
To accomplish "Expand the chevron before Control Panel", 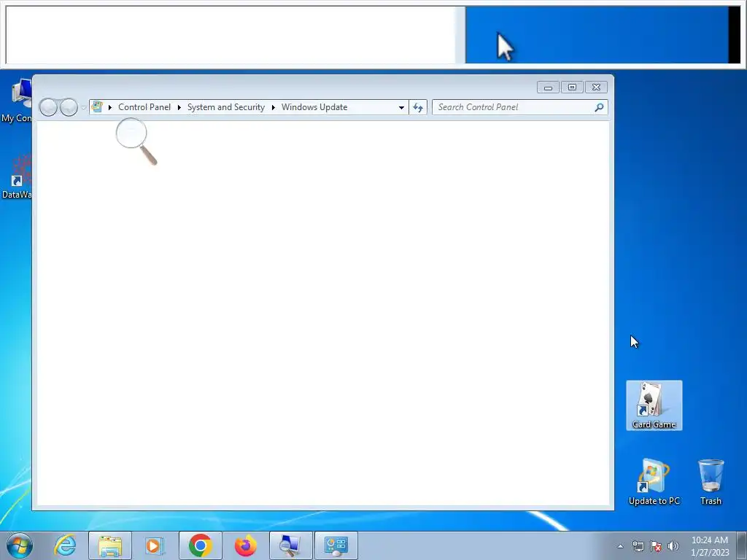I will (110, 108).
